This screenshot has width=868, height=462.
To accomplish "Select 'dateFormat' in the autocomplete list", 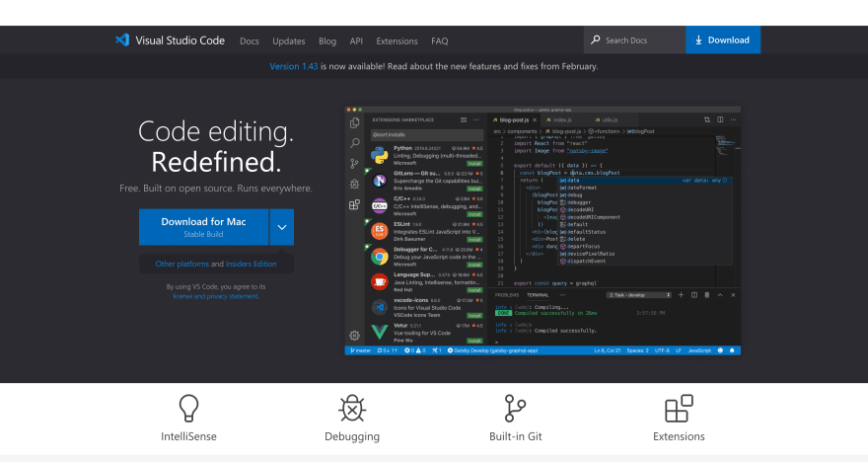I will pos(582,188).
